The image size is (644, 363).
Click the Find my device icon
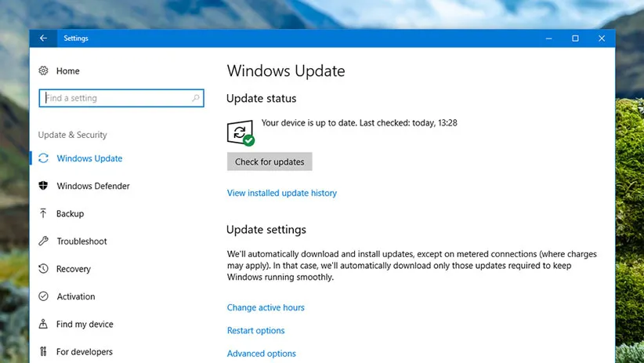(x=44, y=324)
